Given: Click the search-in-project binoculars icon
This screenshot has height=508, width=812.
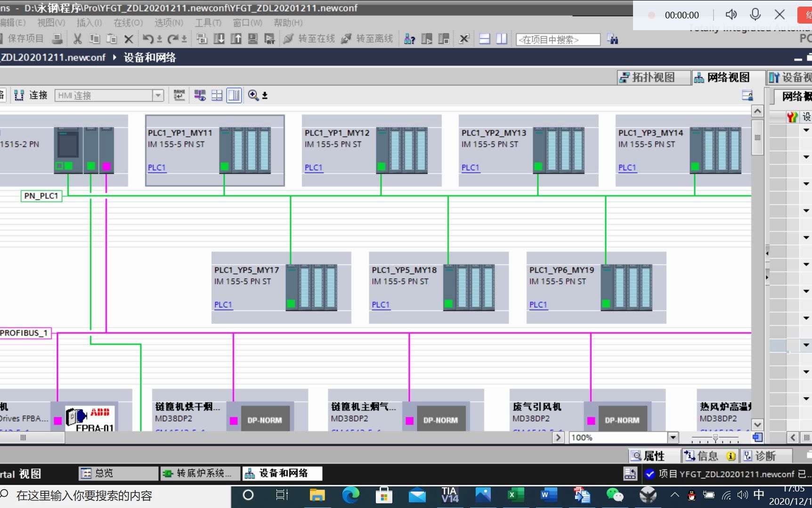Looking at the screenshot, I should pos(613,39).
